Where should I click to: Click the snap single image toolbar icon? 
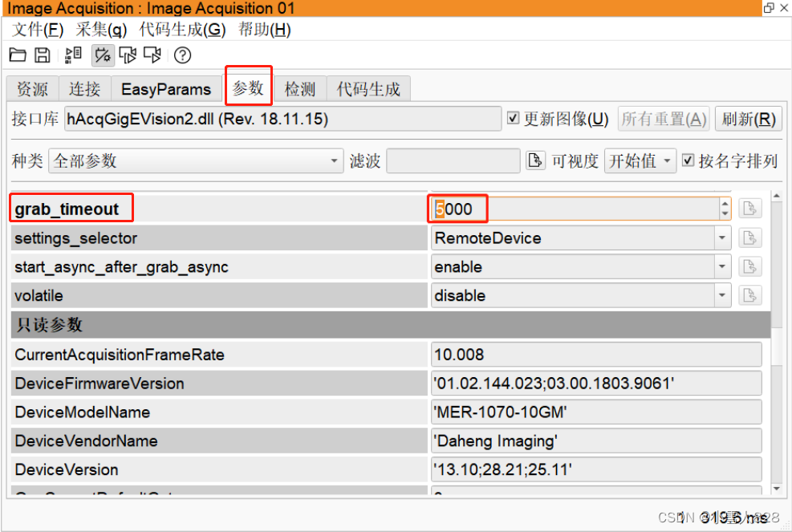(127, 55)
